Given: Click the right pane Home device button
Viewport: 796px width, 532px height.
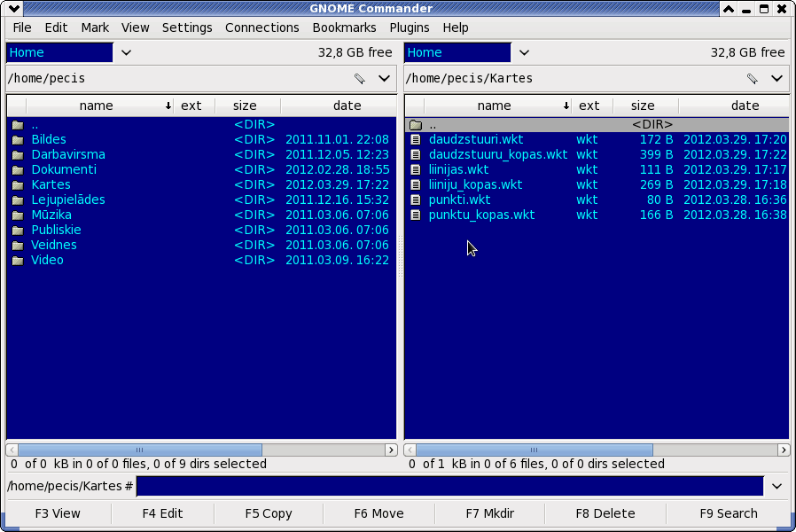Looking at the screenshot, I should (x=457, y=53).
